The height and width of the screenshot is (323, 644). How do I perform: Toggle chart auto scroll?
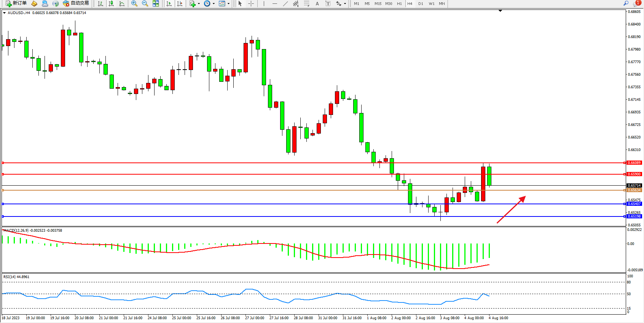[x=169, y=3]
